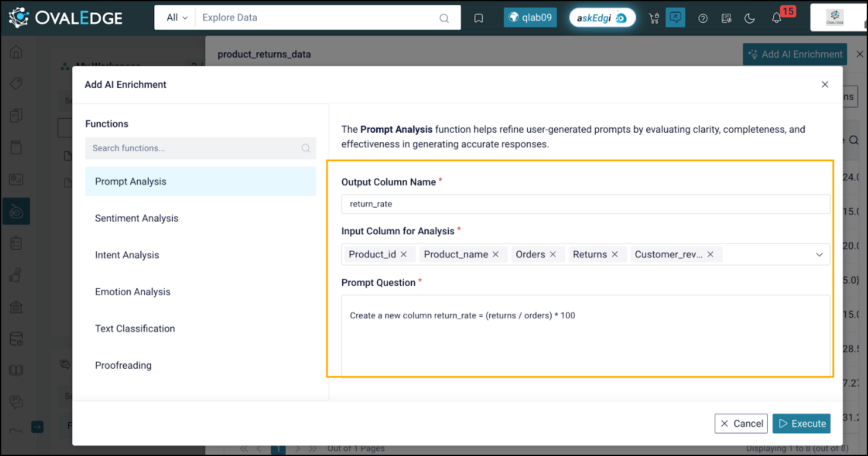Click the search magnifier in Explore Data
868x456 pixels.
444,18
